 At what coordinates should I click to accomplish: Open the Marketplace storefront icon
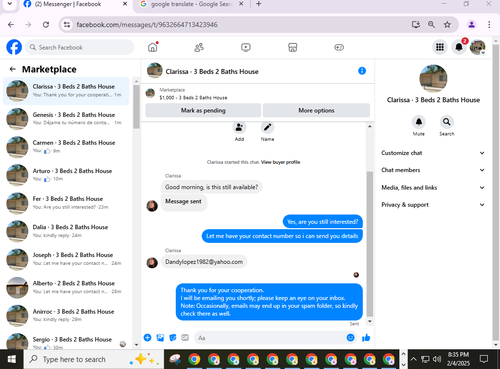tap(292, 47)
